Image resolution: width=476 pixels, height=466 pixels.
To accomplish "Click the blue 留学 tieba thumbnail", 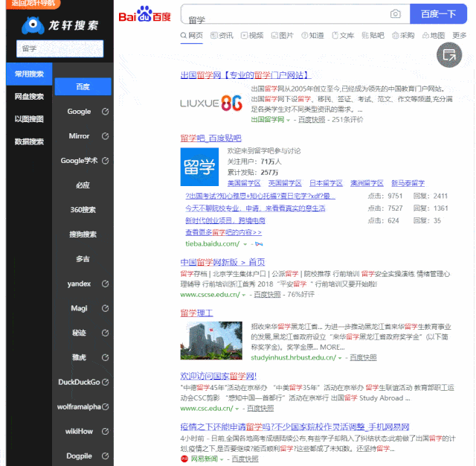I will pyautogui.click(x=199, y=167).
